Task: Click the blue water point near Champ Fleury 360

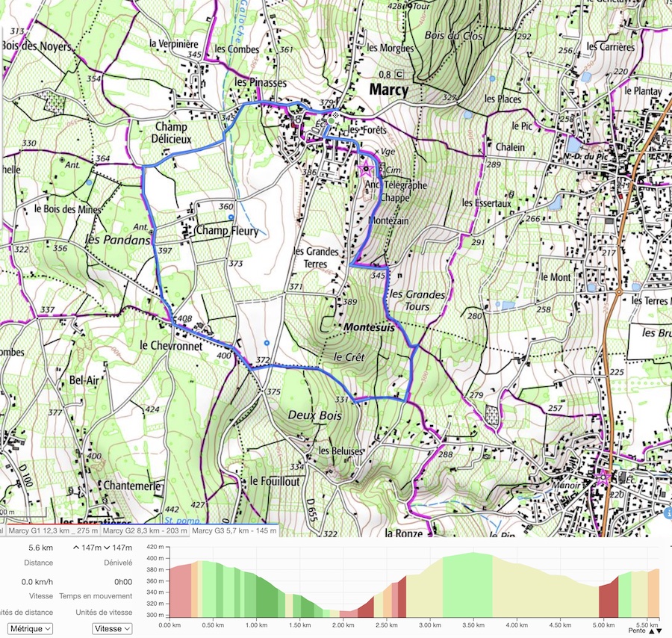Action: pos(231,217)
